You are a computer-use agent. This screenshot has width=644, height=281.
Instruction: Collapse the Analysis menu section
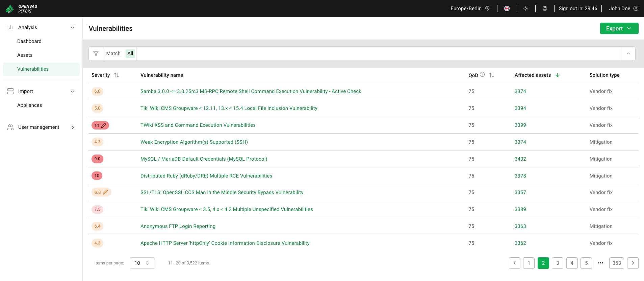[72, 27]
